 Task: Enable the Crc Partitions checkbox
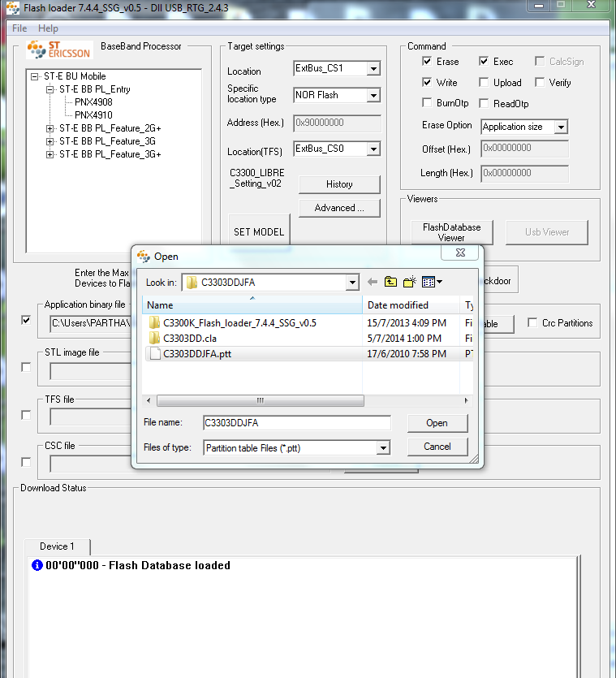pyautogui.click(x=532, y=322)
